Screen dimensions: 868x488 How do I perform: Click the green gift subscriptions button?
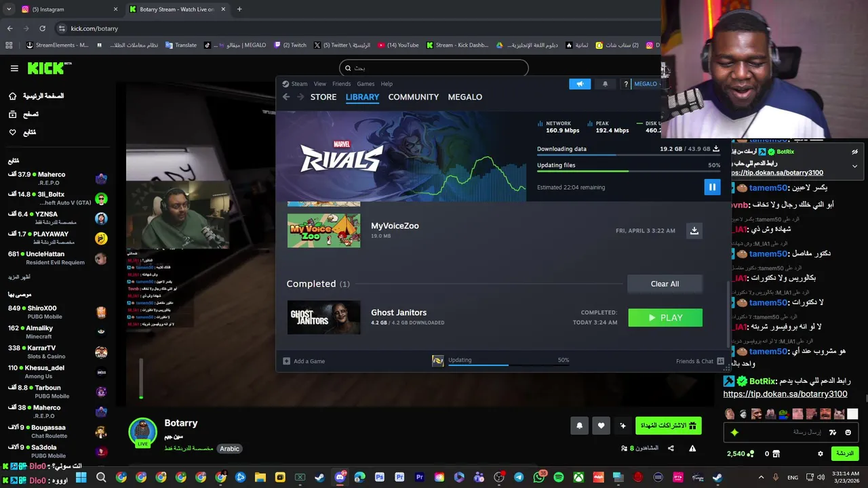(x=669, y=426)
